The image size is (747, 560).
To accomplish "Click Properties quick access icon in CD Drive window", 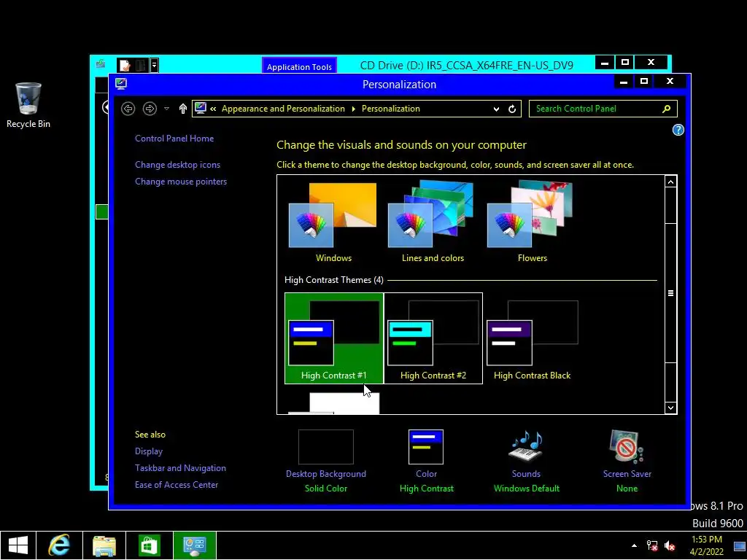I will click(125, 65).
